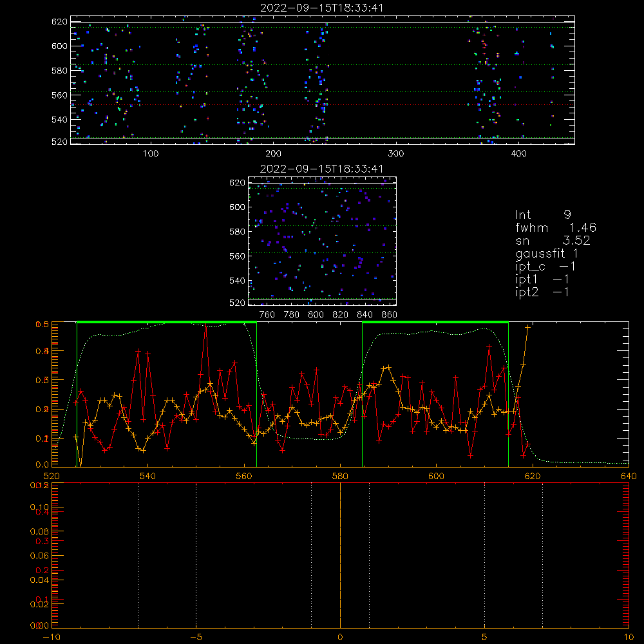This screenshot has height=644, width=644.
Task: Click the "ipt1 -1" readout line
Action: (x=542, y=279)
